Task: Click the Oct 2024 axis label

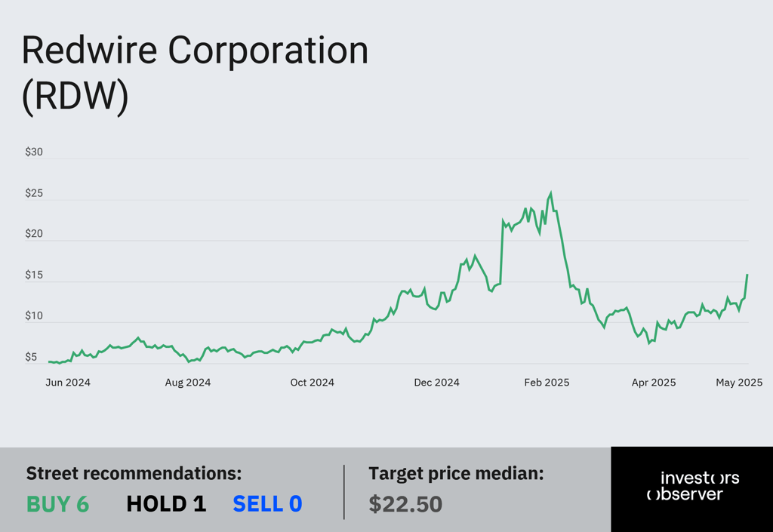Action: (x=312, y=383)
